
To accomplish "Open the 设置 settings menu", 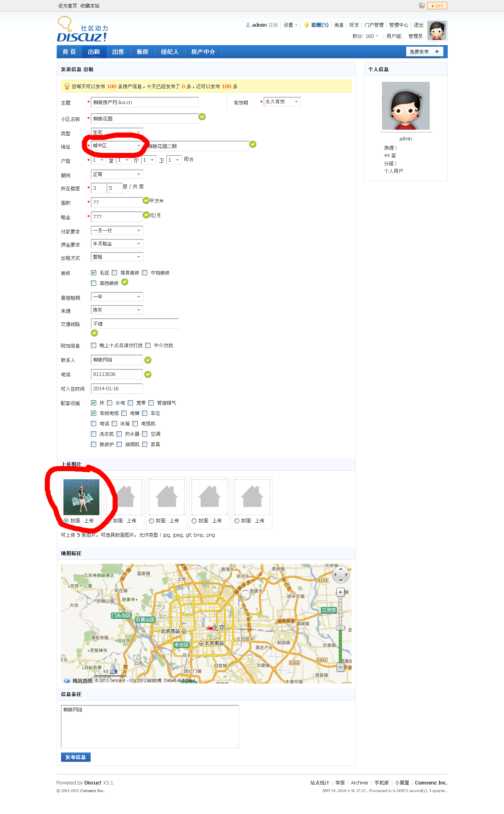I will click(291, 25).
